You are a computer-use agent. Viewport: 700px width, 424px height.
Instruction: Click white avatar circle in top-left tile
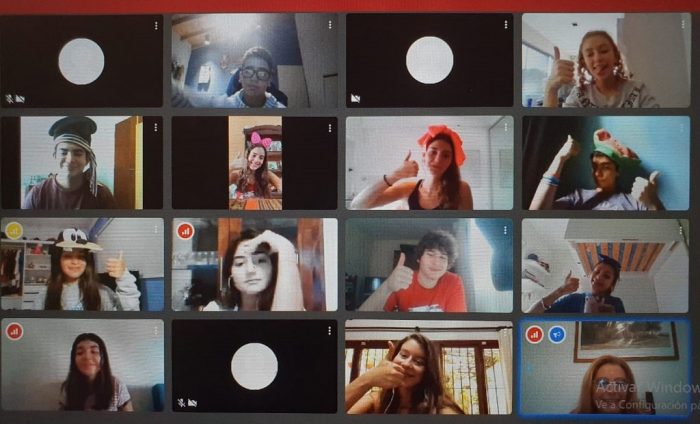[x=81, y=61]
